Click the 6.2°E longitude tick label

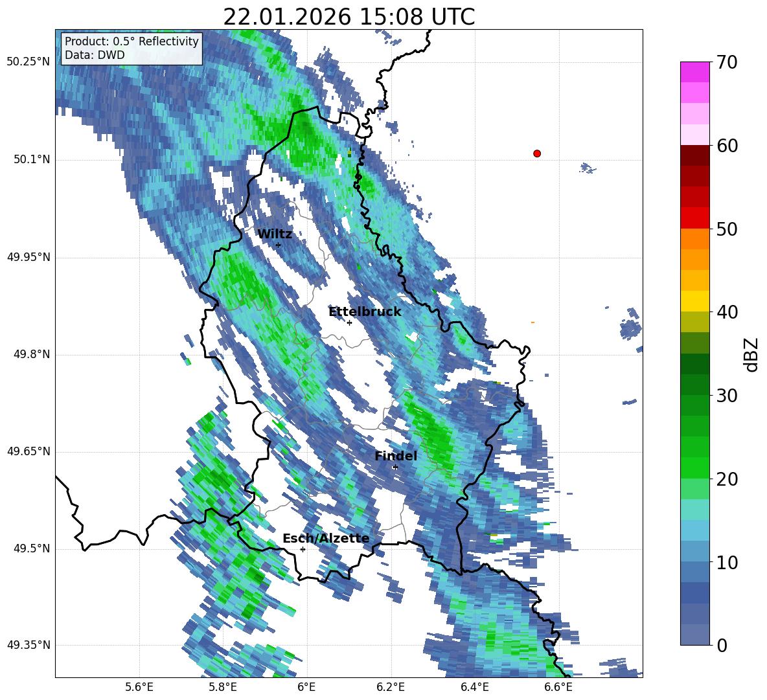[x=391, y=687]
